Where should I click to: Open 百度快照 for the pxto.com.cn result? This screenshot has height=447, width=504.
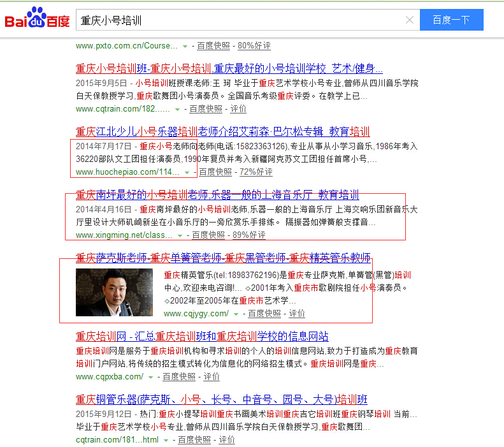point(213,46)
